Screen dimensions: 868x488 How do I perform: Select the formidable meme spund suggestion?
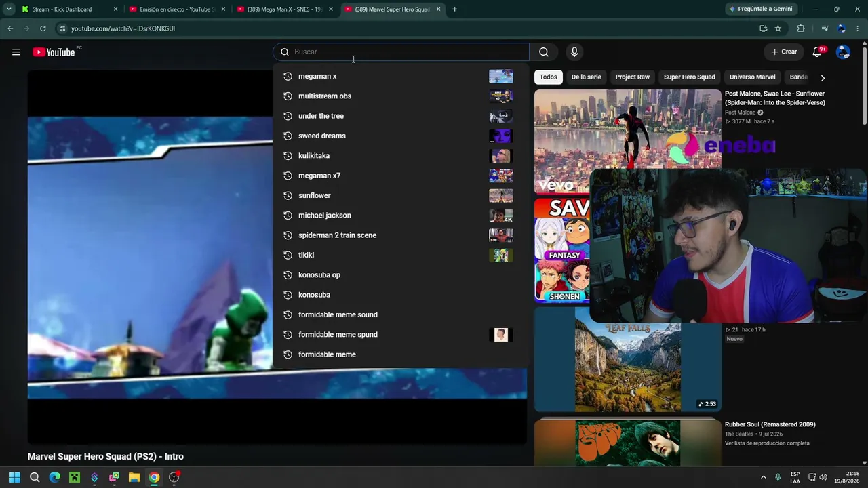400,335
